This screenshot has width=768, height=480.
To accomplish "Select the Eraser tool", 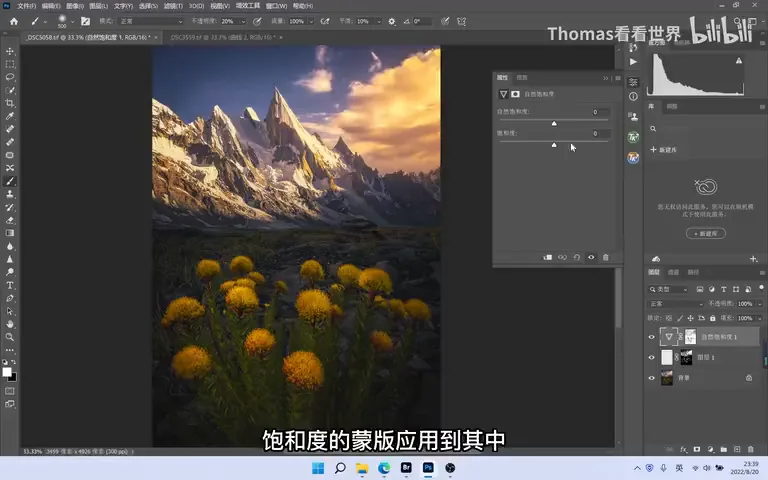I will (10, 220).
